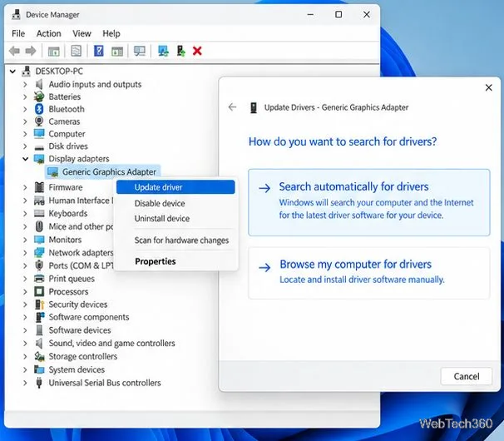Viewport: 504px width, 441px height.
Task: Click the System devices folder icon
Action: pyautogui.click(x=39, y=369)
